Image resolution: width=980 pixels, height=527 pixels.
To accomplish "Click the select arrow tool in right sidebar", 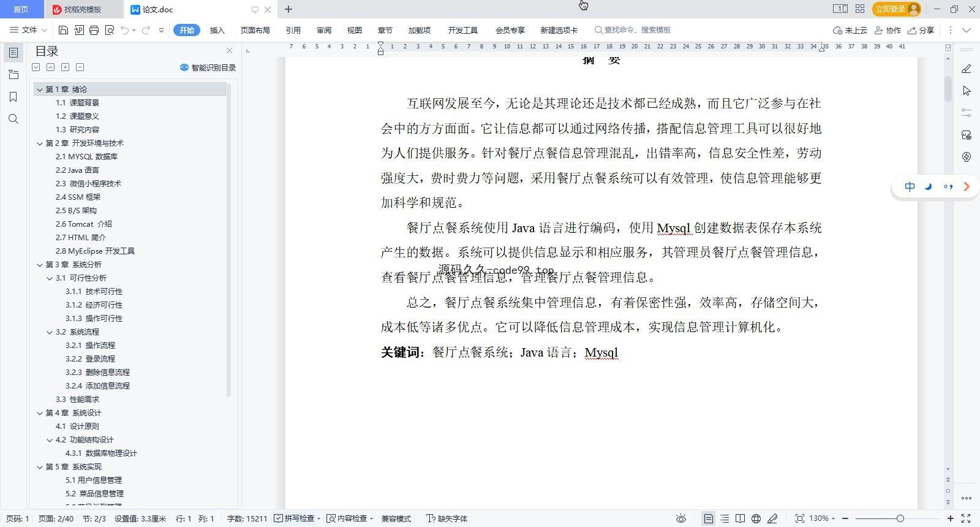I will point(967,91).
